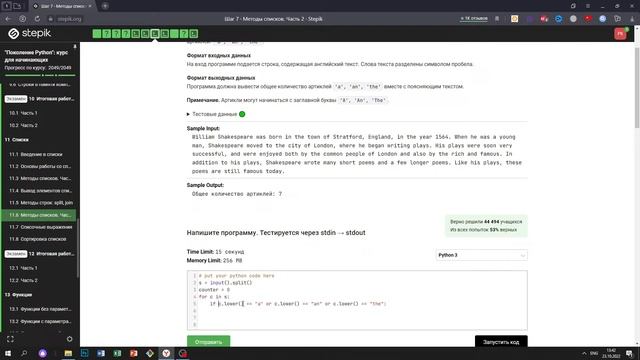This screenshot has width=640, height=360.
Task: Open exam section 10 Итоговая работа
Action: click(x=40, y=99)
